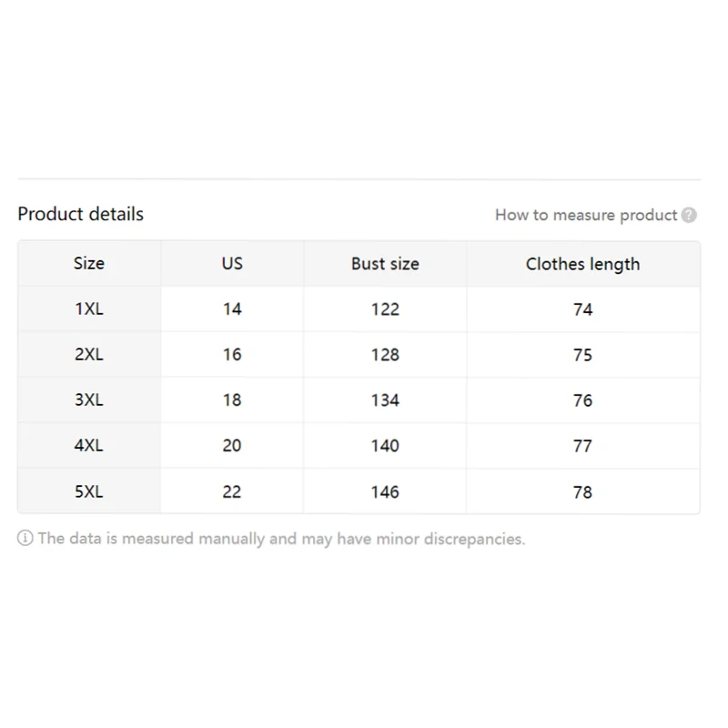Click the info icon beside the disclaimer
The height and width of the screenshot is (728, 728).
click(25, 538)
